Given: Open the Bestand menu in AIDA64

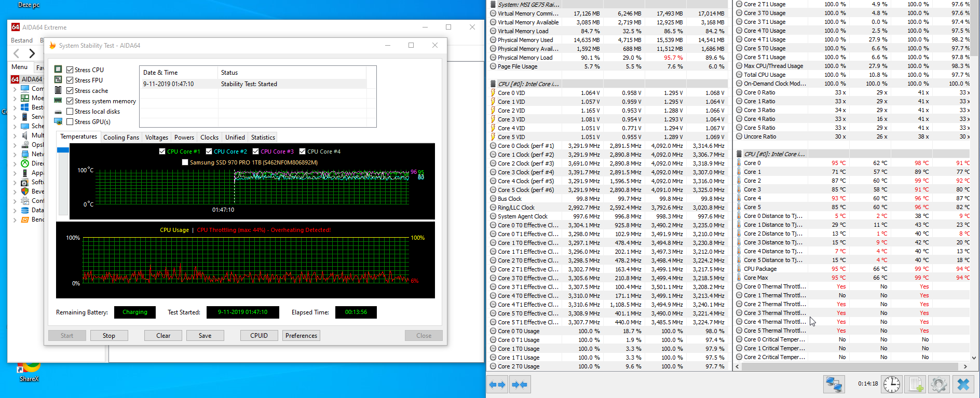Looking at the screenshot, I should pos(22,40).
